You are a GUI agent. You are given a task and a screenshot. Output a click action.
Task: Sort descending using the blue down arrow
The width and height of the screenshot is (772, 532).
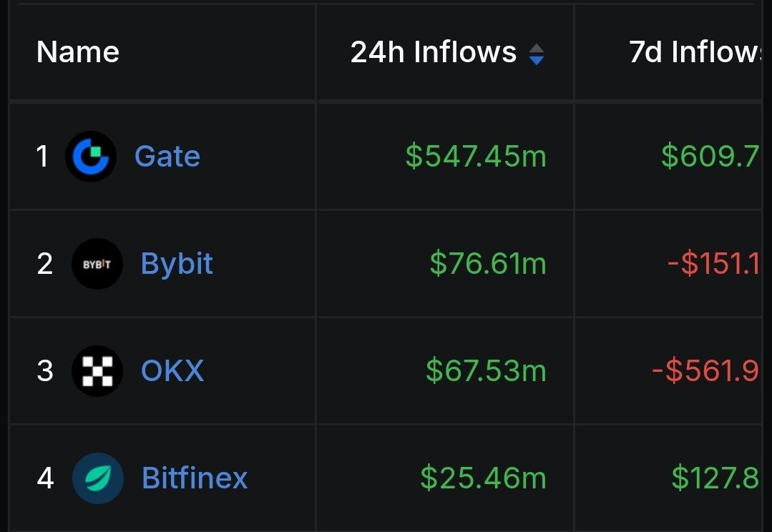click(536, 61)
